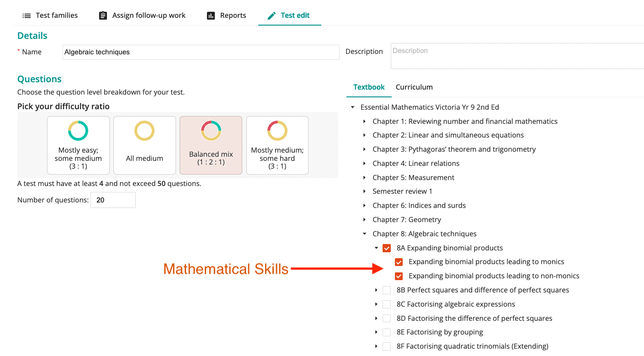Click the Reports bar chart icon
This screenshot has height=356, width=644.
click(211, 16)
